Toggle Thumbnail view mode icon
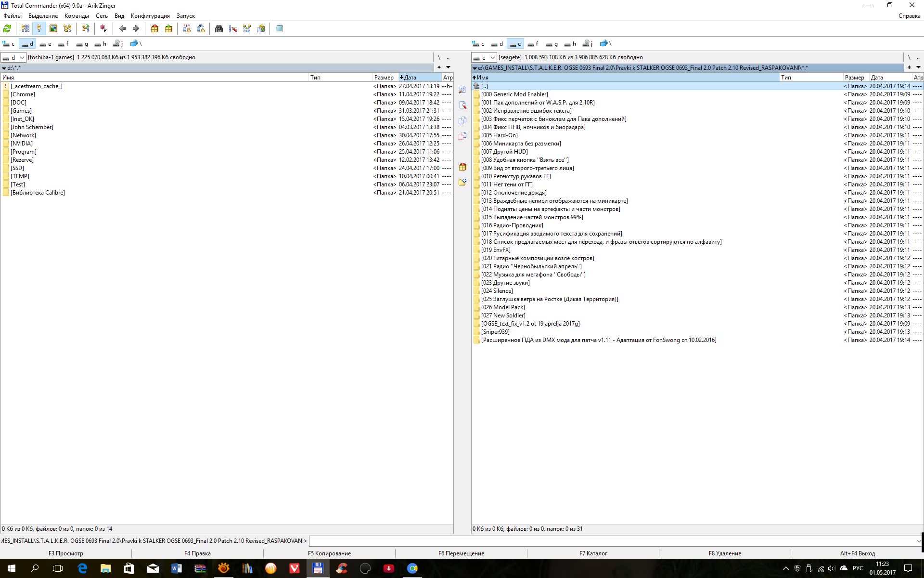924x578 pixels. click(x=53, y=29)
